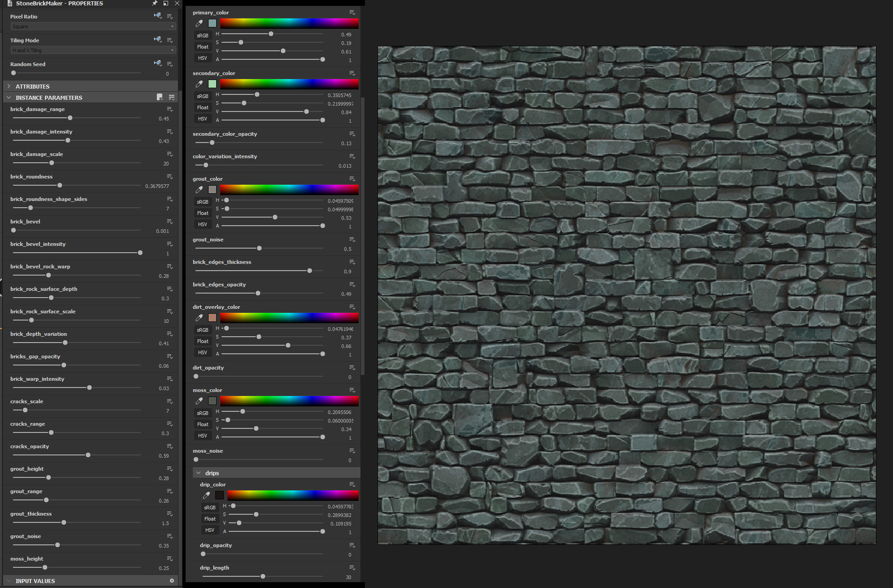Open Instance Parameters section menu icon
Image resolution: width=893 pixels, height=588 pixels.
171,97
